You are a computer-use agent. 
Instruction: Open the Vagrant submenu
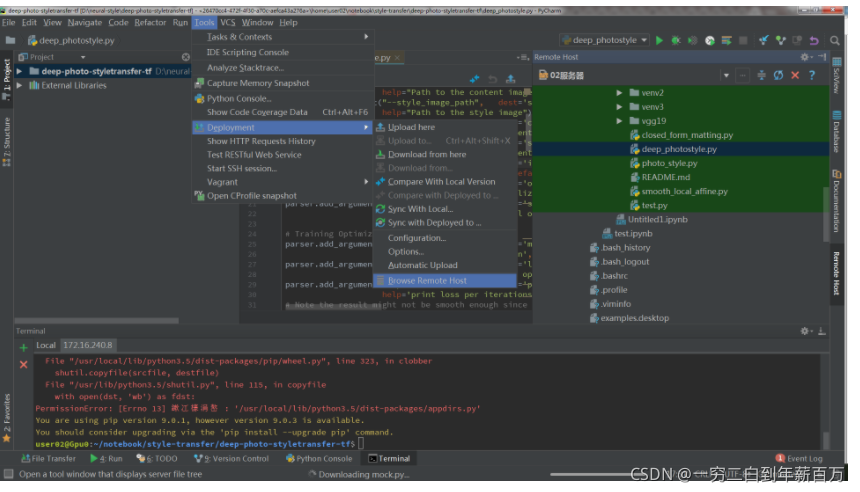pos(283,182)
